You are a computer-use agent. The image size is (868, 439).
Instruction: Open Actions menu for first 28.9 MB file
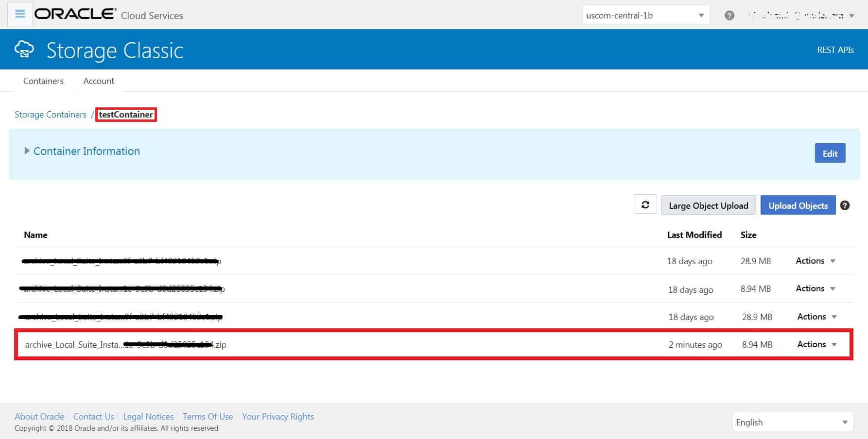coord(816,261)
